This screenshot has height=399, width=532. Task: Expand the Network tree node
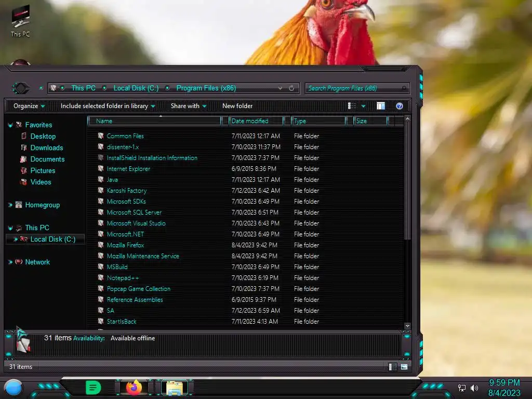(x=10, y=262)
